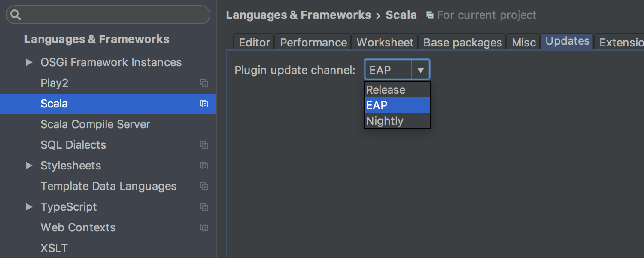Expand the TypeScript tree node
644x258 pixels.
(x=29, y=207)
